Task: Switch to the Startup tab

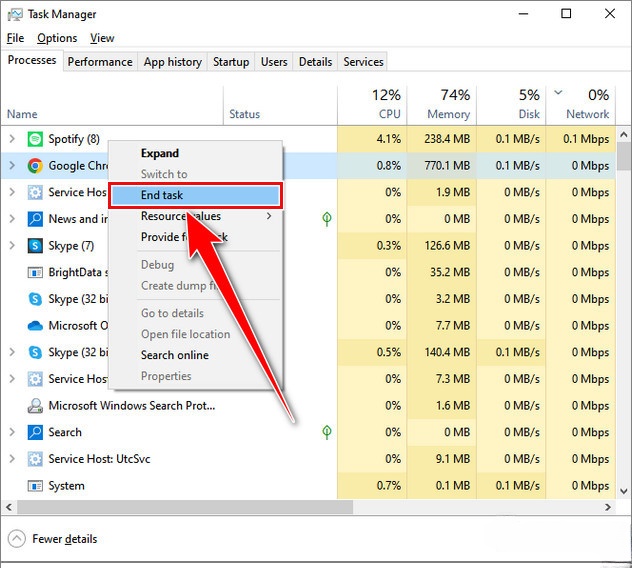Action: pyautogui.click(x=231, y=62)
